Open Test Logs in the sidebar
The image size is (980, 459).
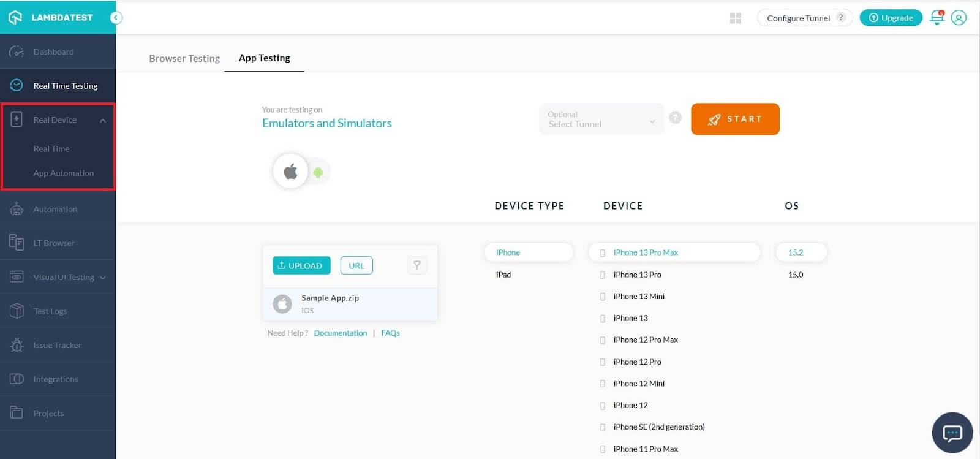(x=58, y=311)
